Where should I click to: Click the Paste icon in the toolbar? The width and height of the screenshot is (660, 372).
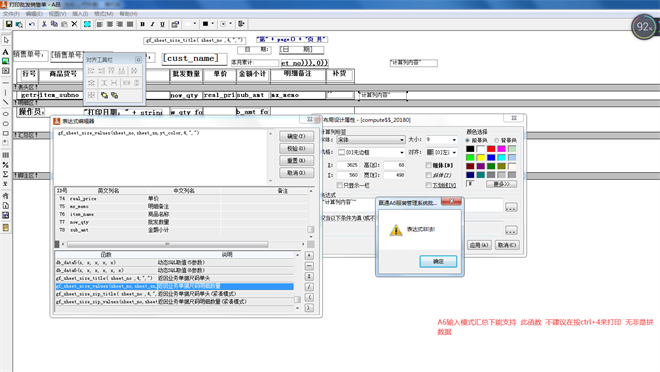click(x=64, y=24)
